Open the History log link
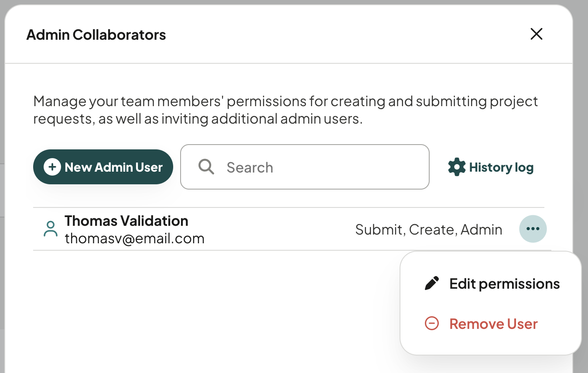The width and height of the screenshot is (588, 373). point(491,167)
